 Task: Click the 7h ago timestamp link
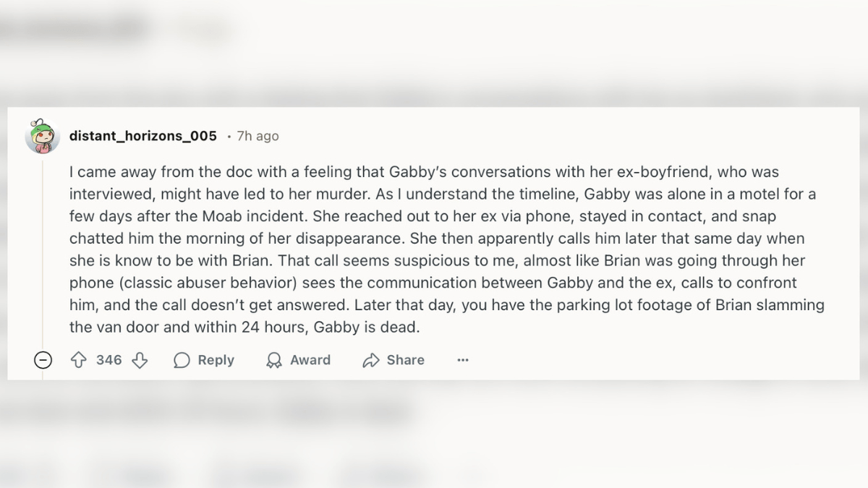(x=257, y=135)
